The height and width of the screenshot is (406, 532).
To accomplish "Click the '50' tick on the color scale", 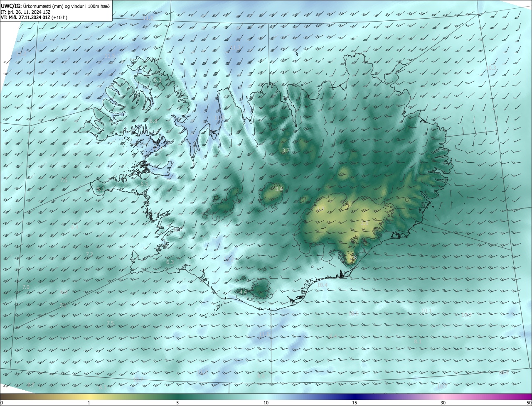I will pyautogui.click(x=529, y=403).
